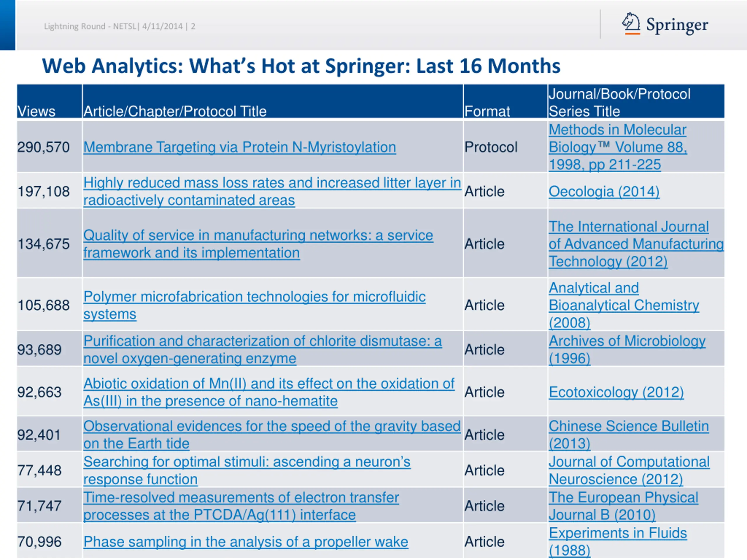Open Chinese Science Bulletin (2013) link
The width and height of the screenshot is (747, 560).
tap(629, 426)
